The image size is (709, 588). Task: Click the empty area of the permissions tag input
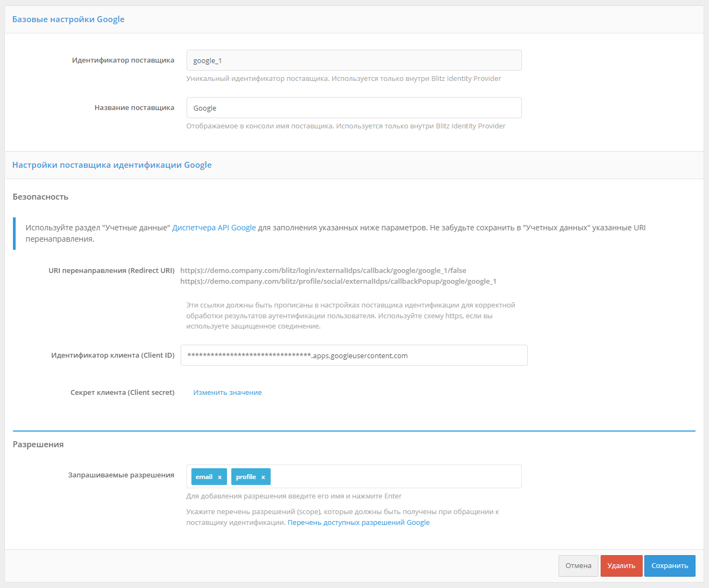(395, 476)
